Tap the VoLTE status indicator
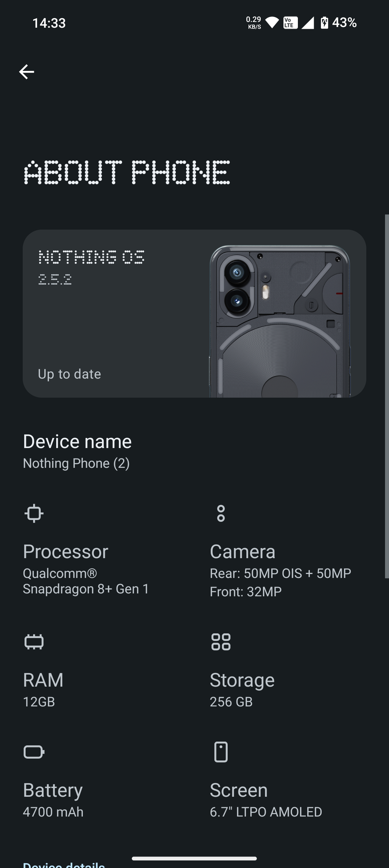The width and height of the screenshot is (389, 868). point(290,23)
